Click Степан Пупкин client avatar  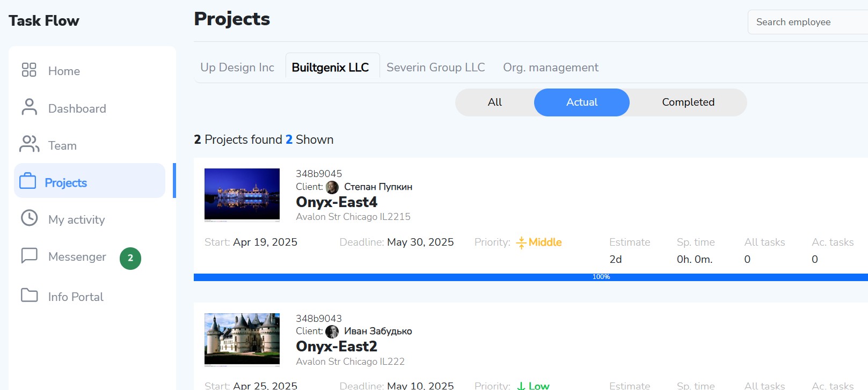click(x=332, y=187)
